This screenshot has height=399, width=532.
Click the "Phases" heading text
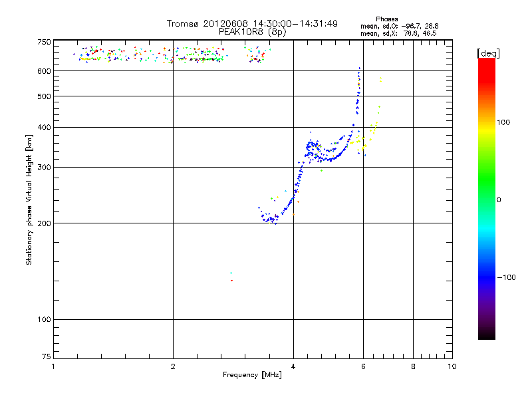[x=387, y=19]
